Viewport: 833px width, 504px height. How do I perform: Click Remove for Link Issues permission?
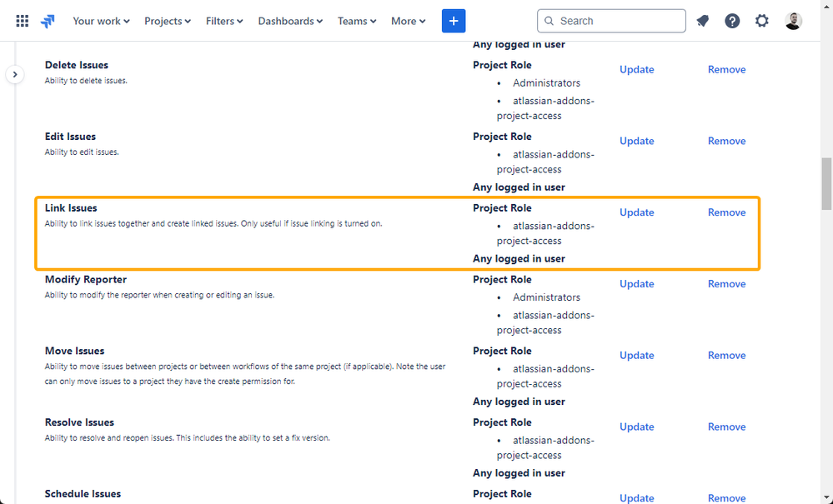[x=726, y=212]
